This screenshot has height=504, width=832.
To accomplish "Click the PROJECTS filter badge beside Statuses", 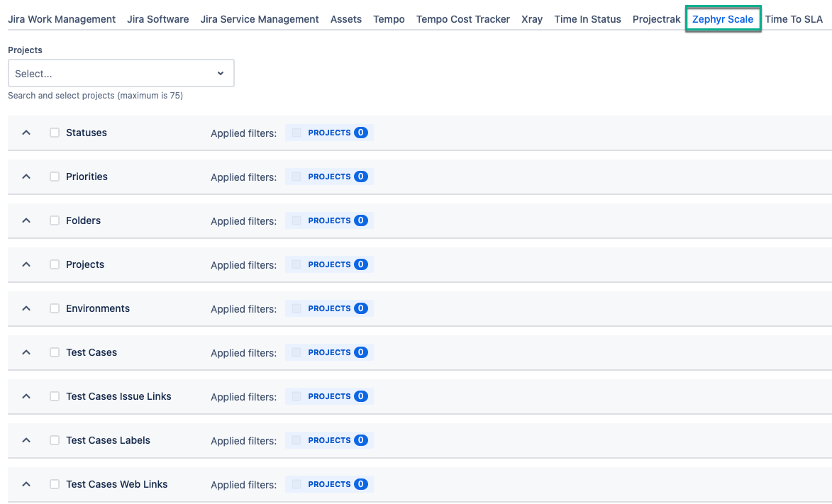I will 328,133.
